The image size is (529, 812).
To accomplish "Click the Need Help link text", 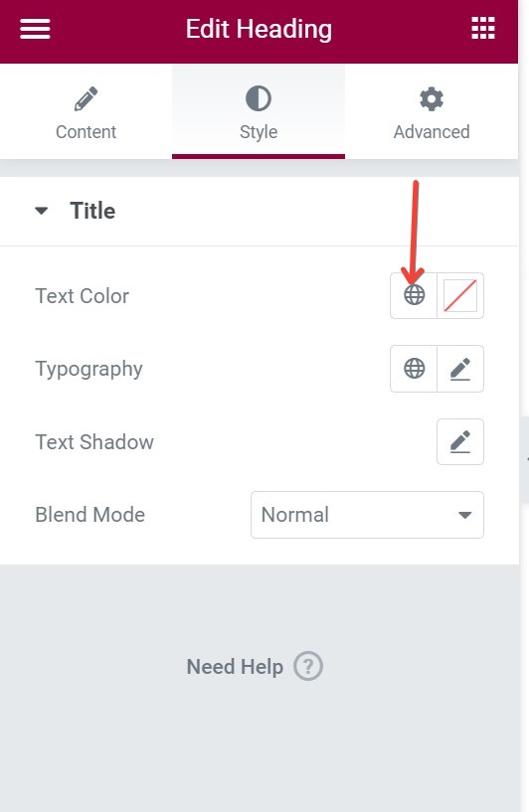I will point(235,667).
